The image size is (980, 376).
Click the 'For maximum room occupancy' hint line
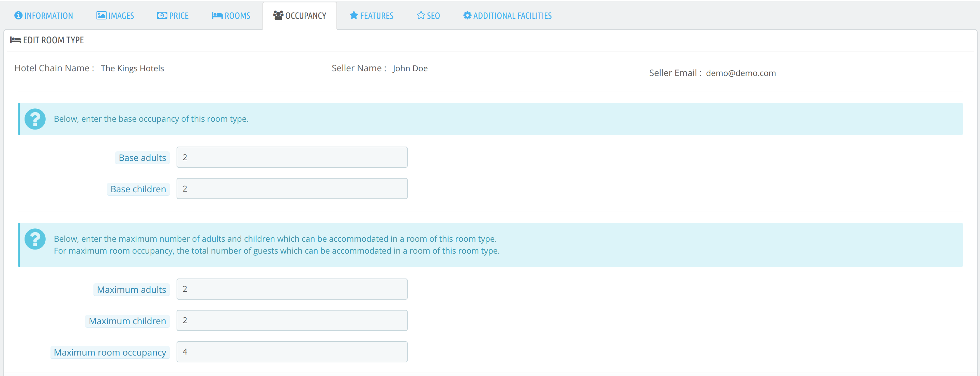point(276,251)
